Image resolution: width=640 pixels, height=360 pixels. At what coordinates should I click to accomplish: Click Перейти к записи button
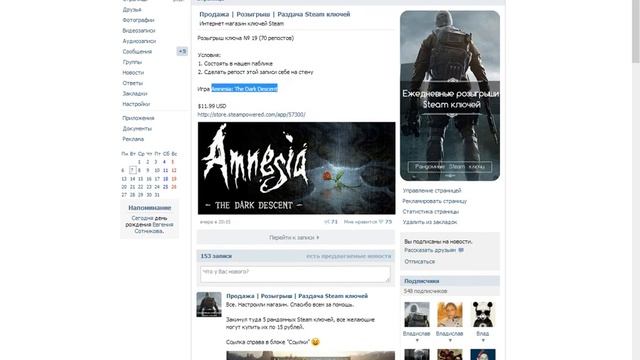tap(296, 237)
